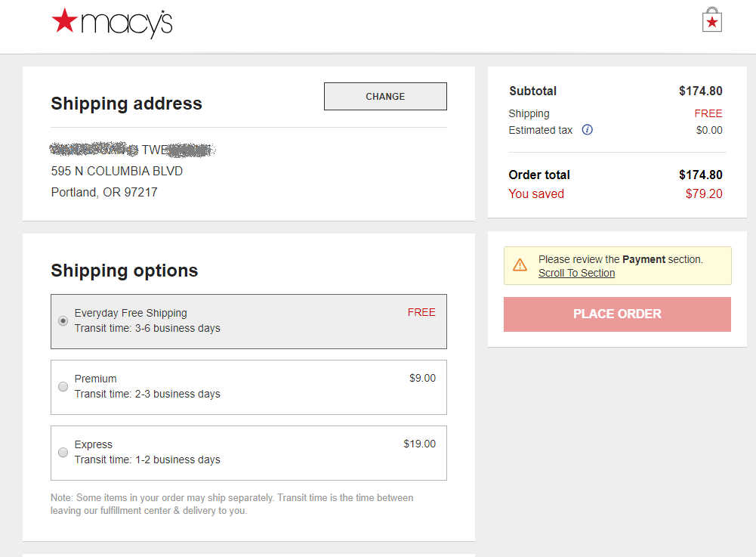
Task: Click the Estimated tax info icon
Action: click(588, 130)
